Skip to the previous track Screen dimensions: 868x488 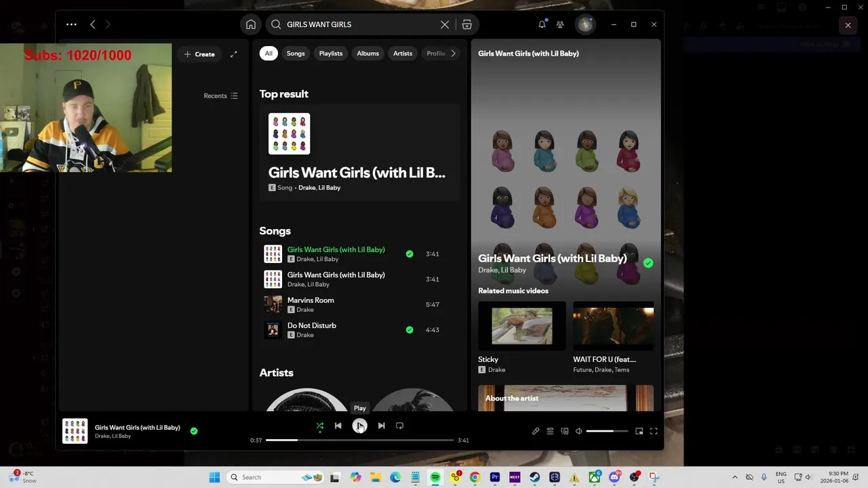click(338, 426)
